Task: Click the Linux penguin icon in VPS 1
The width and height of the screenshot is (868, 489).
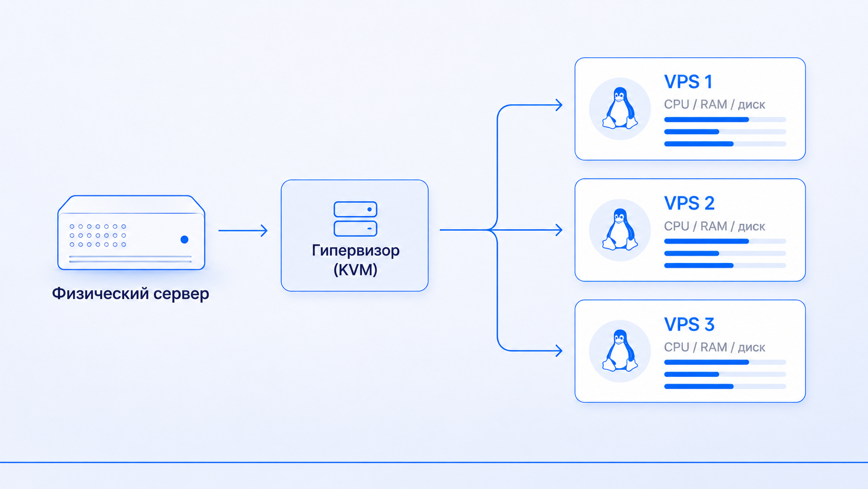Action: [x=620, y=109]
